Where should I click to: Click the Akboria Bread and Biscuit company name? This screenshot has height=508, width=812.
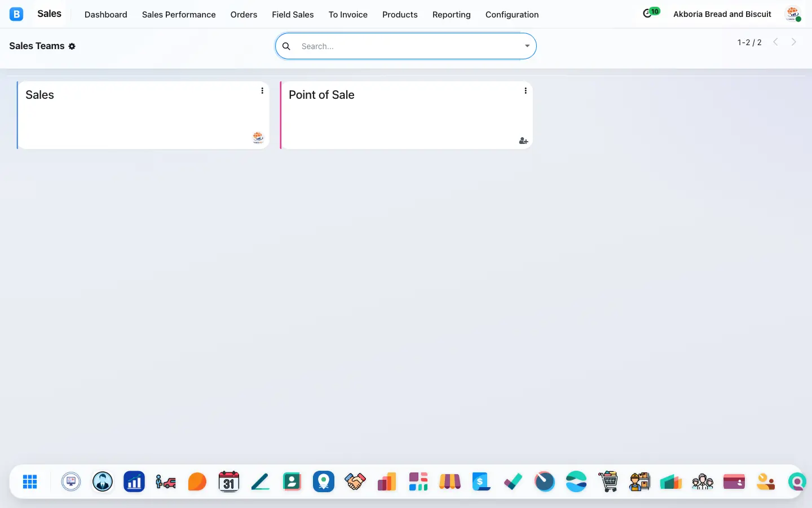pyautogui.click(x=722, y=14)
